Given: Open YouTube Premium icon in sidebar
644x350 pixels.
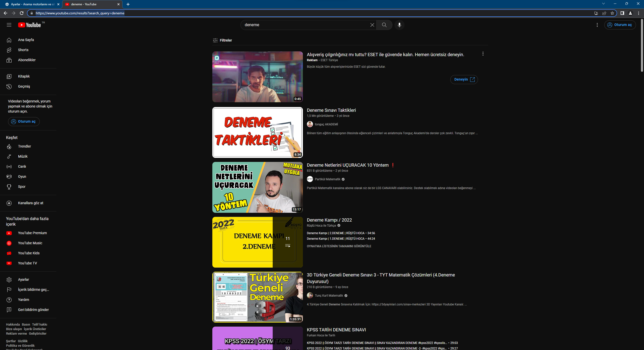Looking at the screenshot, I should pyautogui.click(x=9, y=233).
